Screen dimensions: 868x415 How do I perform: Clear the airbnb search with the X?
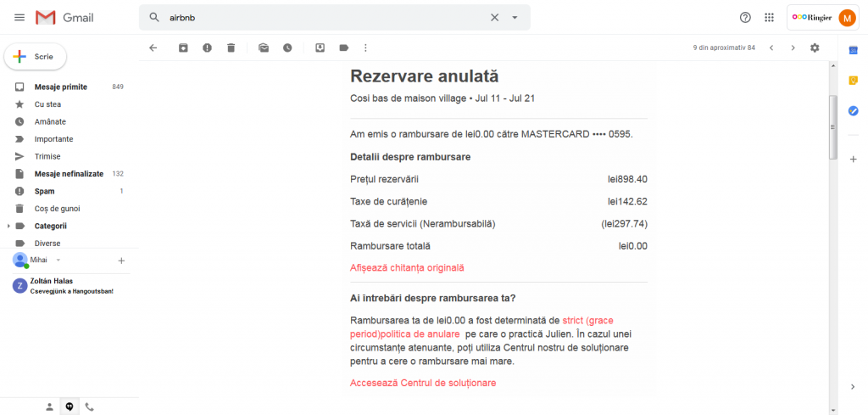[x=494, y=17]
